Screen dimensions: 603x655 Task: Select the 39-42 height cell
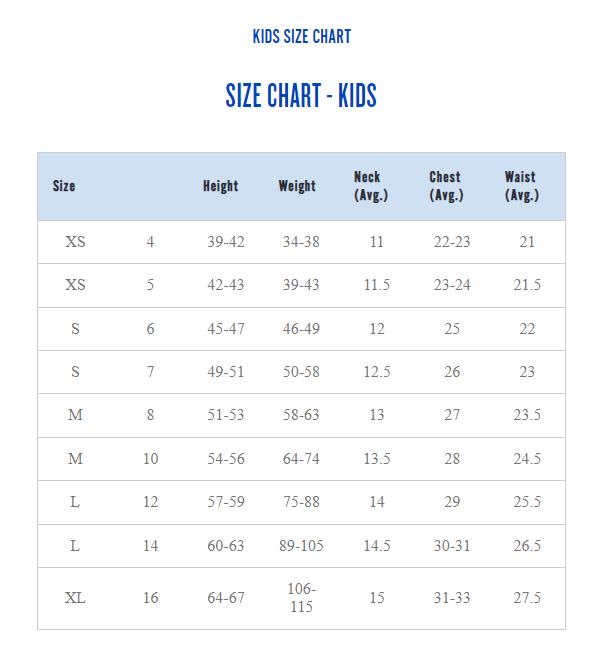225,242
